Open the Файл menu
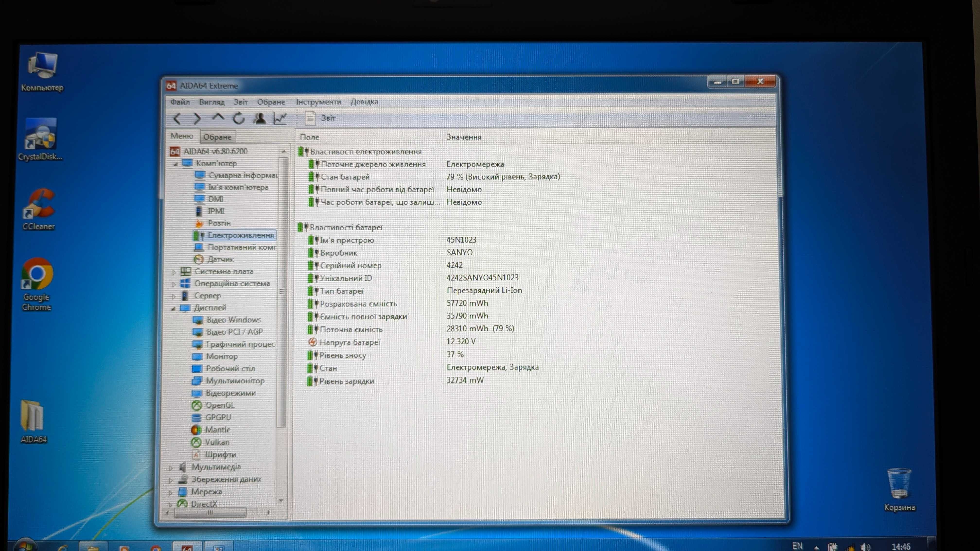 [180, 102]
